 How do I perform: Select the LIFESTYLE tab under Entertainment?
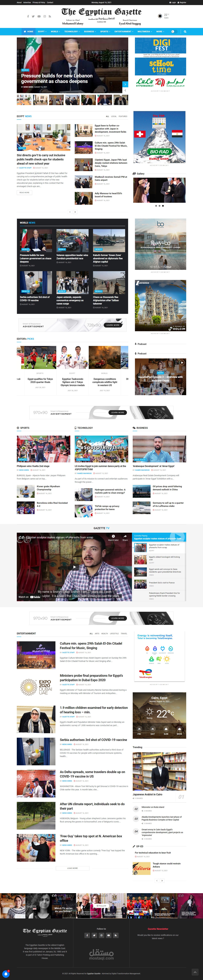(x=114, y=633)
